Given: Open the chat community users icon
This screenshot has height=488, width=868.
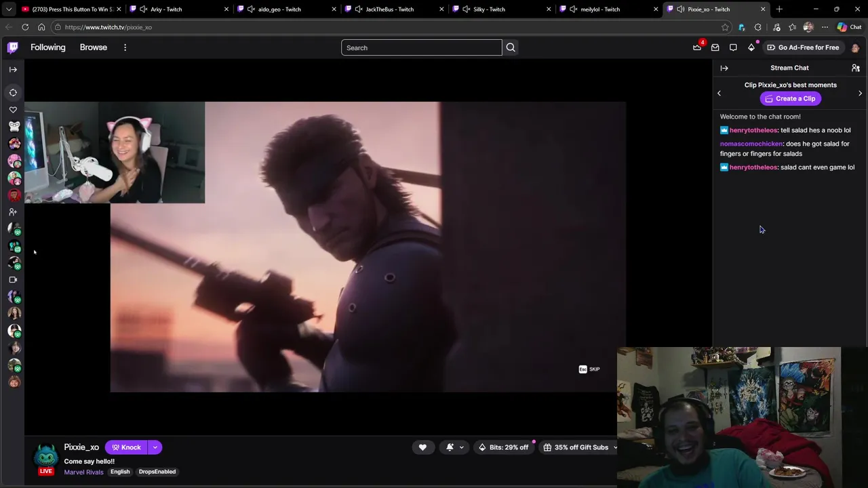Looking at the screenshot, I should pyautogui.click(x=856, y=68).
